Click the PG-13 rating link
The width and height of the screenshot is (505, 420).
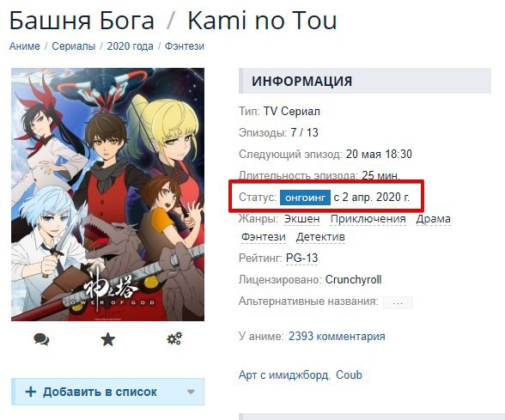[301, 258]
